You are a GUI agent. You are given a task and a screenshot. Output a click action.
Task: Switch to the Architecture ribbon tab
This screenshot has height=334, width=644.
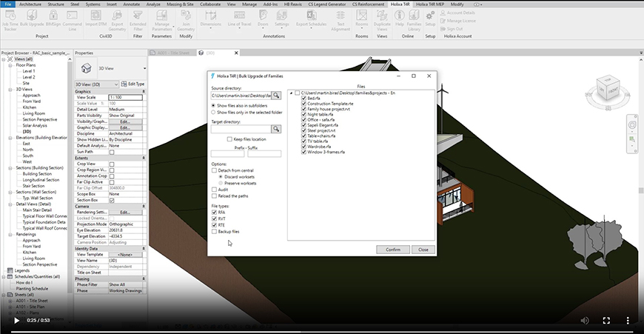[x=30, y=4]
